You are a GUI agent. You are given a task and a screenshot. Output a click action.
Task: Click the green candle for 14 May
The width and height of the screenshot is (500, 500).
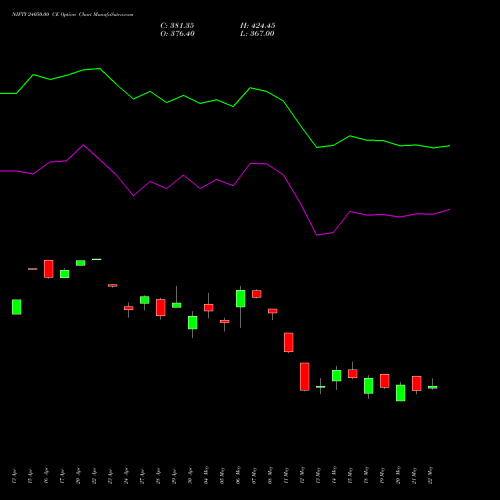tap(337, 376)
